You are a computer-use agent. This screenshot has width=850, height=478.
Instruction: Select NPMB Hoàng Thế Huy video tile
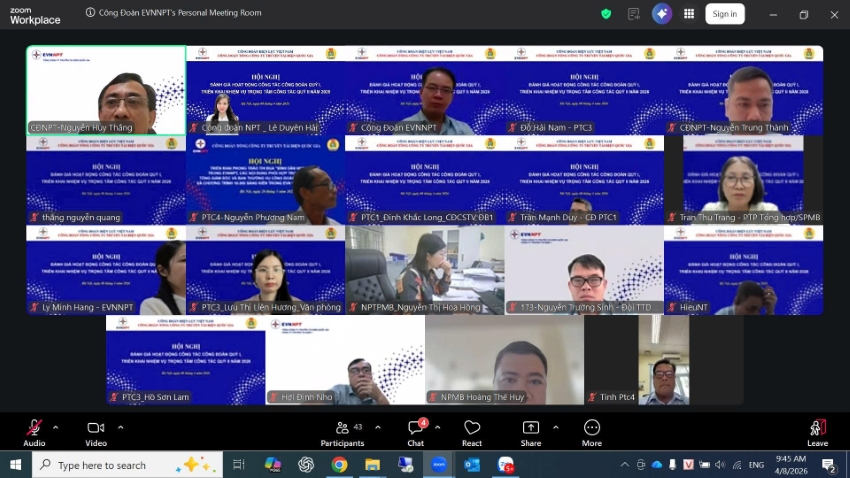[505, 360]
